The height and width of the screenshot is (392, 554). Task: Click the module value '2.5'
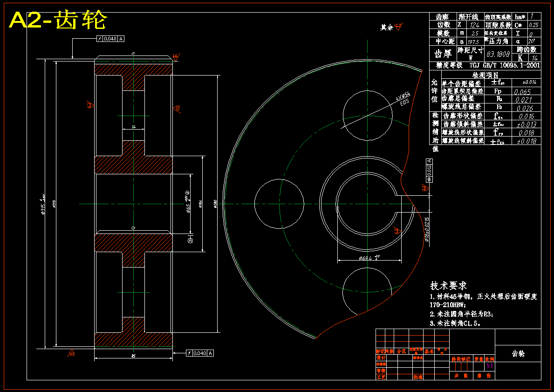tap(475, 33)
